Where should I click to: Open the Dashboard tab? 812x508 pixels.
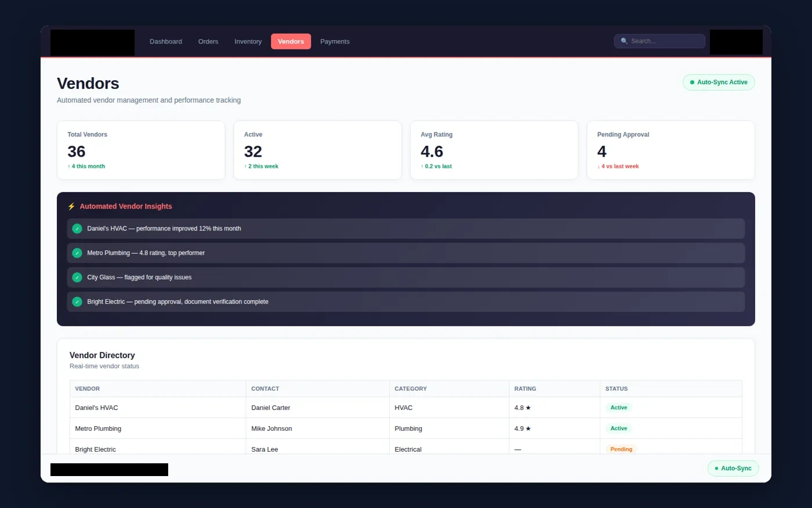[166, 41]
